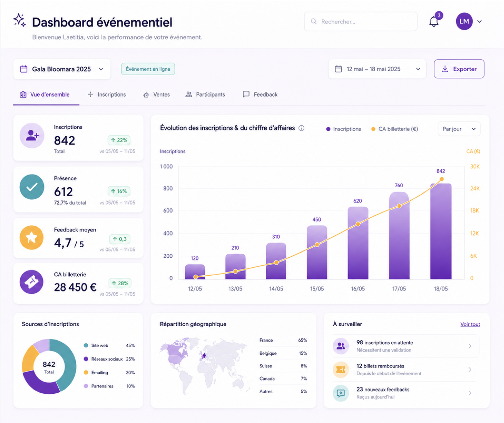Open the notifications bell icon
The width and height of the screenshot is (504, 423).
point(434,22)
